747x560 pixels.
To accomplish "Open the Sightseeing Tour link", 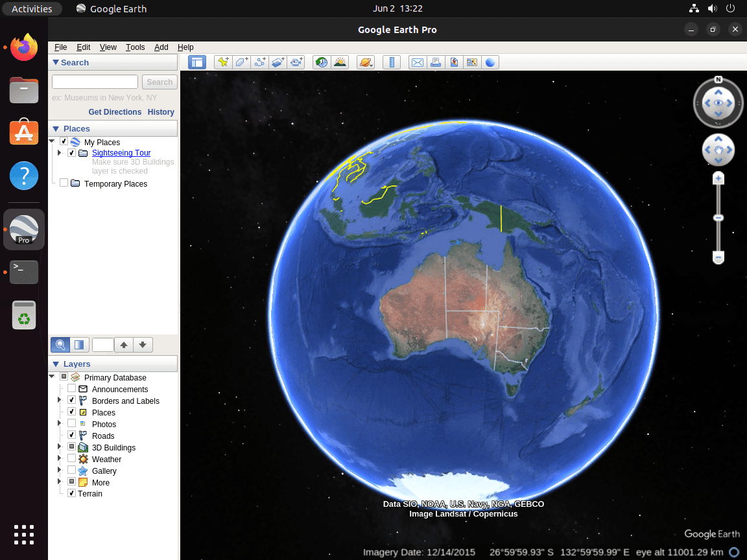I will click(121, 153).
